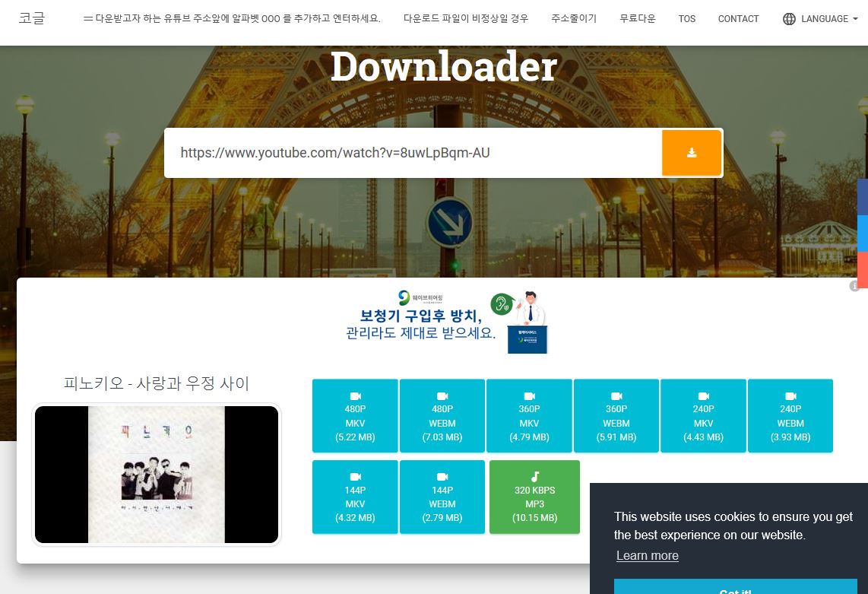Download the 480P MKV video (5.22 MB)
Viewport: 868px width, 594px height.
(355, 416)
